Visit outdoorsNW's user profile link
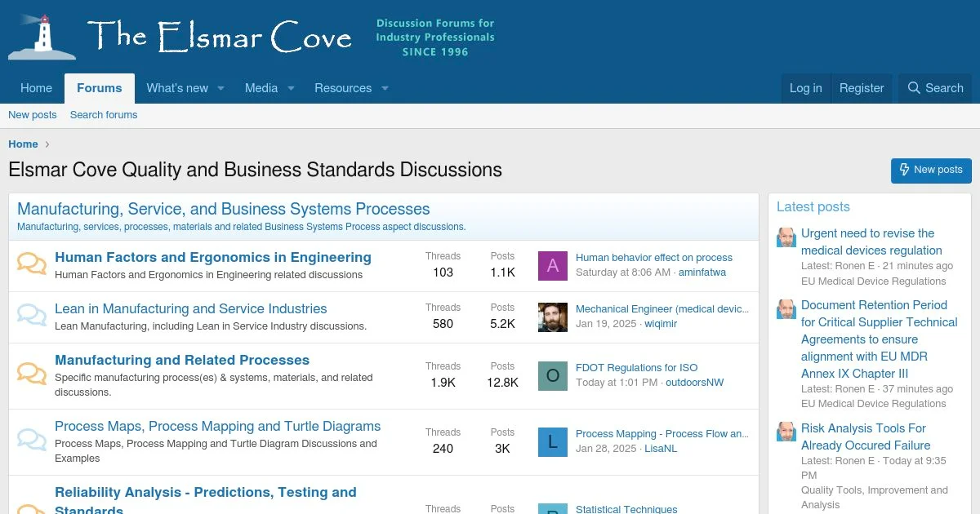Image resolution: width=980 pixels, height=514 pixels. 695,383
